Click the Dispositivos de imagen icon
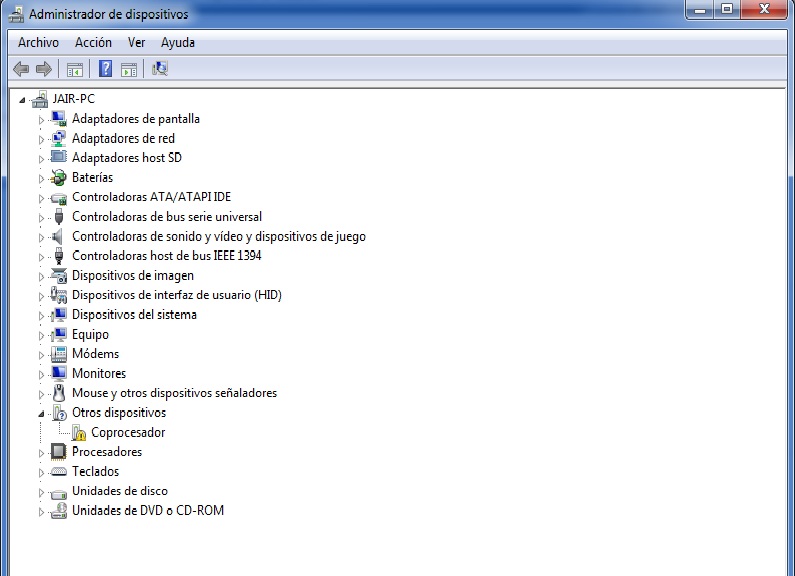This screenshot has height=576, width=795. click(x=59, y=275)
